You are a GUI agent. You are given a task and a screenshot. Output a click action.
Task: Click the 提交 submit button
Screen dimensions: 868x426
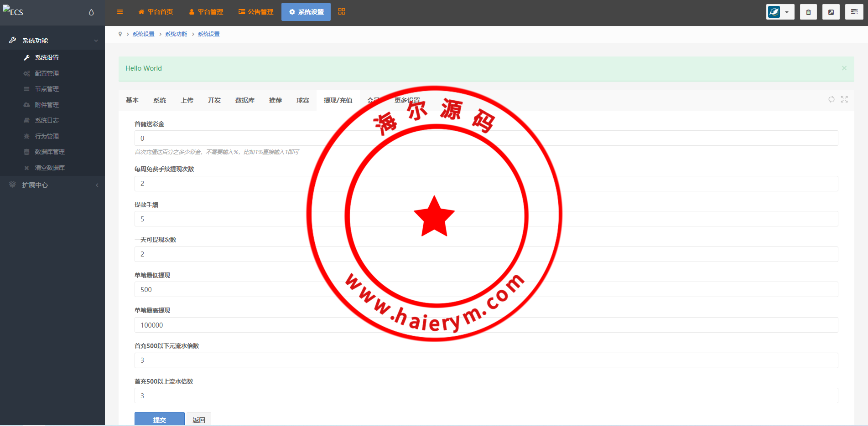[160, 419]
